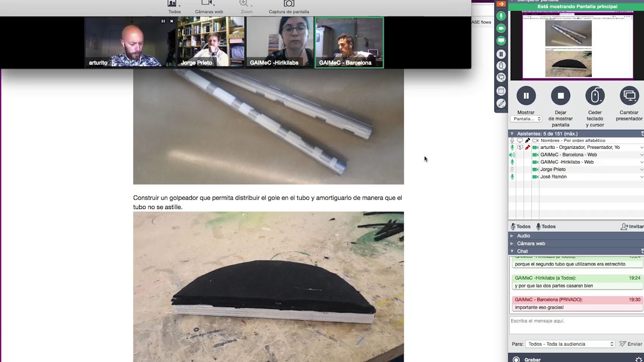Select GAIMeC -Hirikilabs webcam tile

tap(280, 42)
